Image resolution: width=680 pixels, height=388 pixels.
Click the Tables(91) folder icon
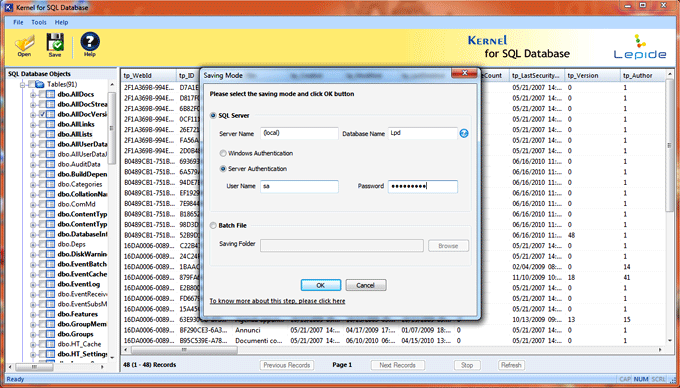click(39, 84)
